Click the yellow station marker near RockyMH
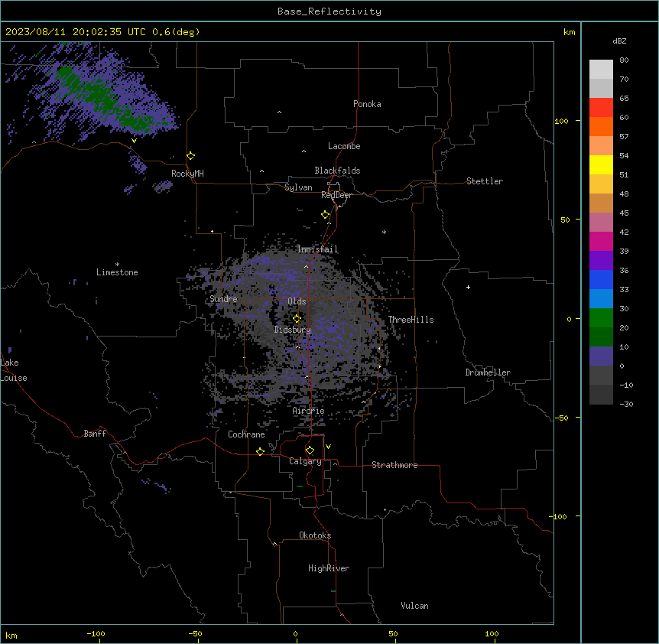659x644 pixels. click(x=190, y=156)
